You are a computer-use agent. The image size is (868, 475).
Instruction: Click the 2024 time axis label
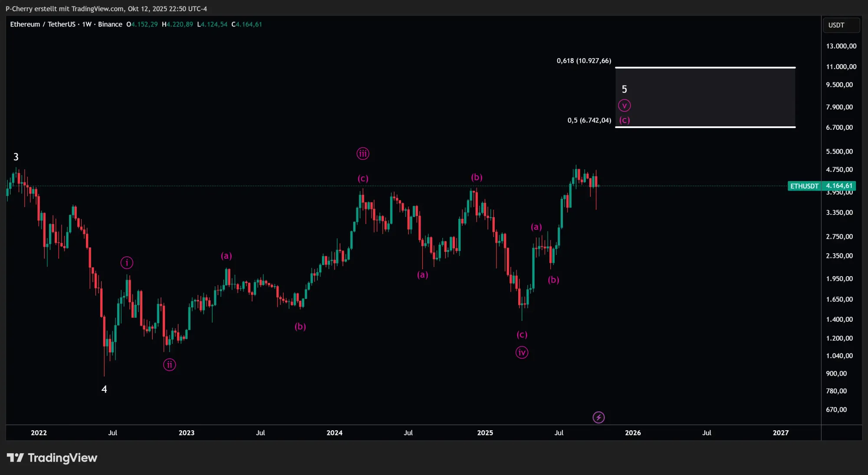tap(334, 432)
